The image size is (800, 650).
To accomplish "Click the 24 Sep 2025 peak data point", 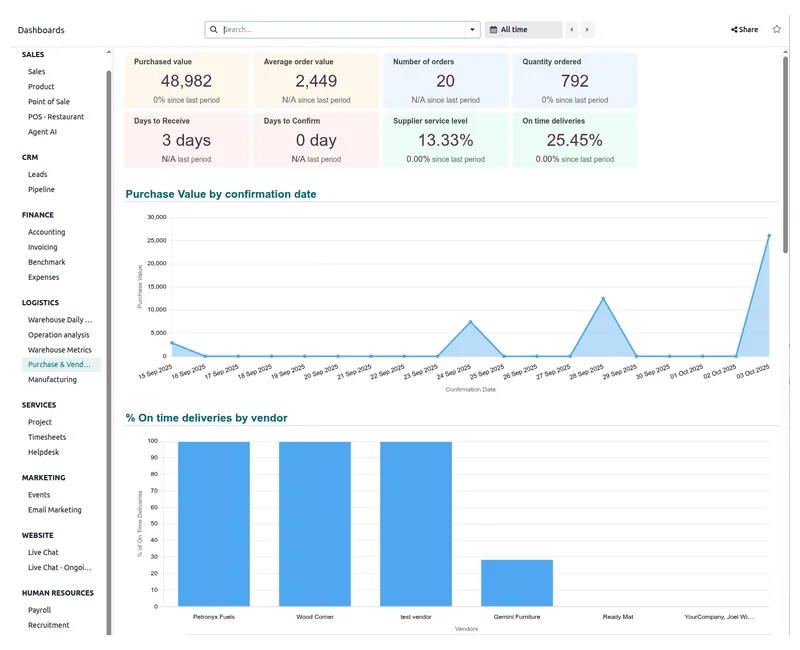I will pos(470,322).
